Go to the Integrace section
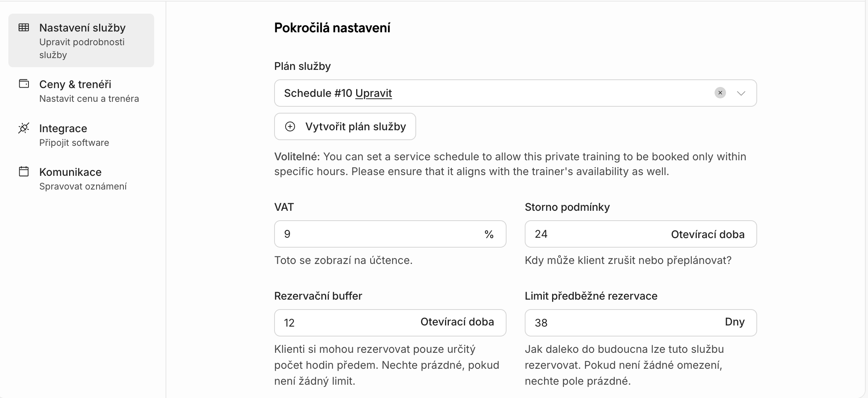The image size is (868, 398). (63, 128)
